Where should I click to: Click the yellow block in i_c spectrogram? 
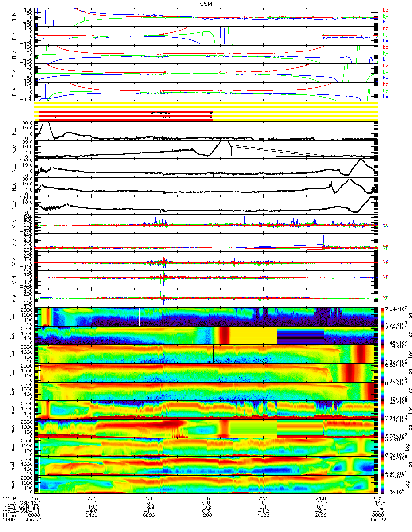click(254, 335)
